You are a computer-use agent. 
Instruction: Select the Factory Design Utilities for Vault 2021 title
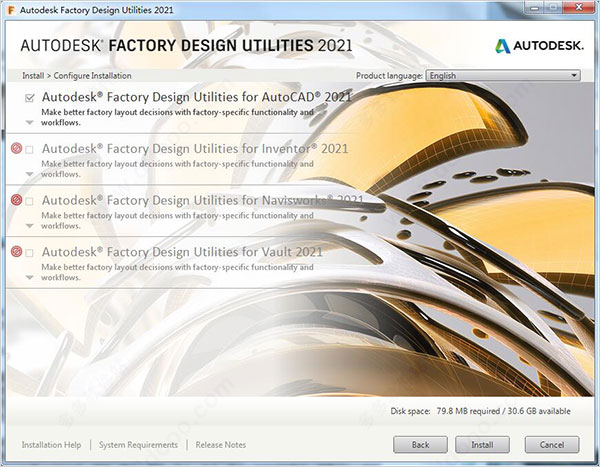[182, 252]
